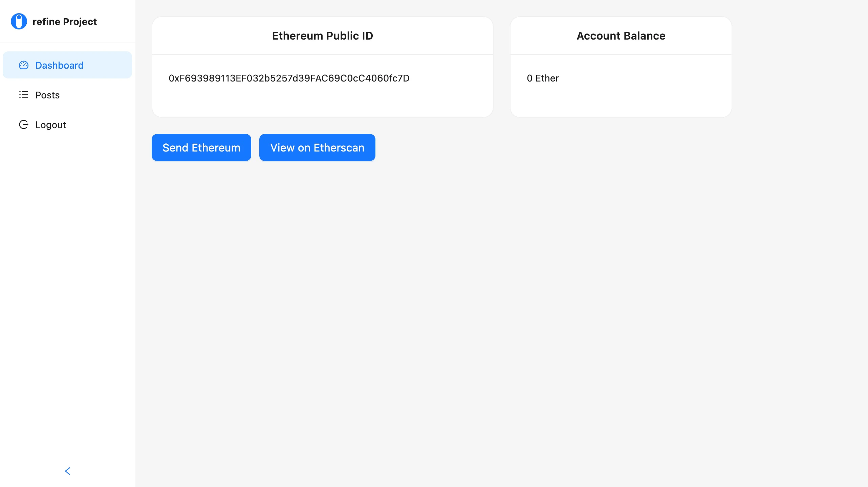
Task: Select the Logout menu label
Action: click(51, 125)
